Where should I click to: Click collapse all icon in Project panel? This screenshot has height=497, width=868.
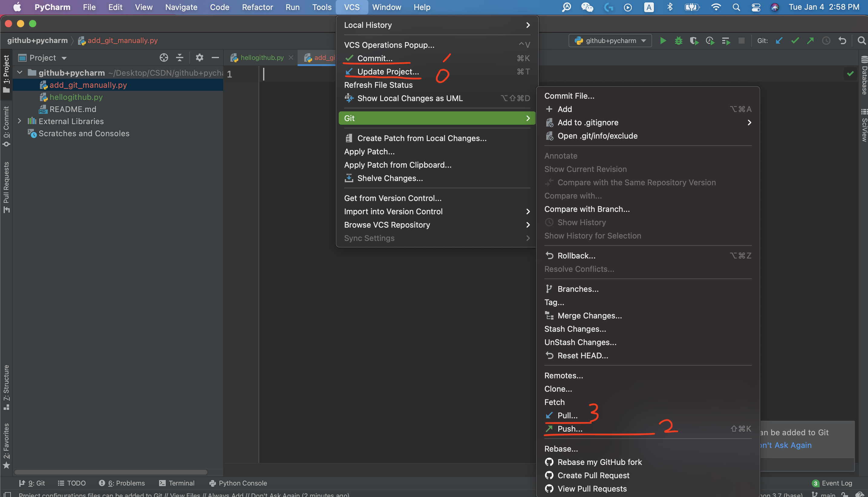pos(180,58)
